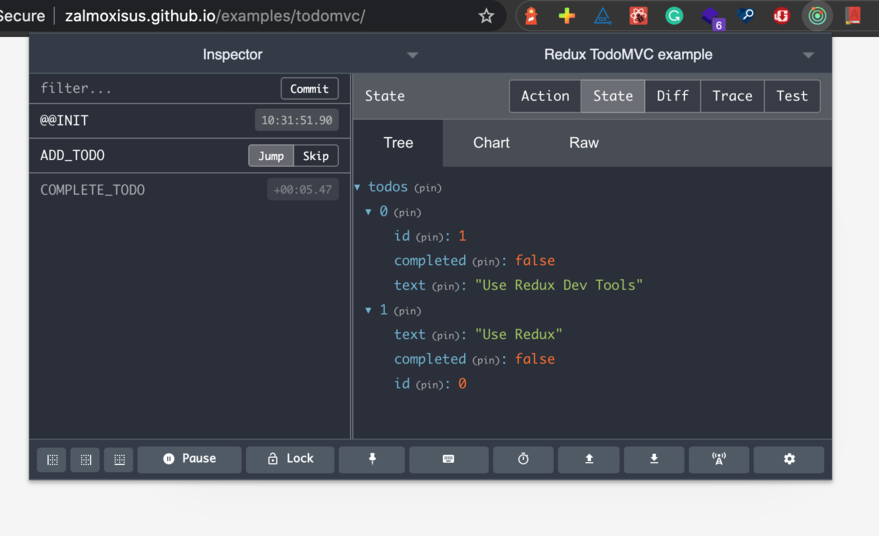
Task: Click the Redux DevTools extension icon
Action: tap(817, 16)
